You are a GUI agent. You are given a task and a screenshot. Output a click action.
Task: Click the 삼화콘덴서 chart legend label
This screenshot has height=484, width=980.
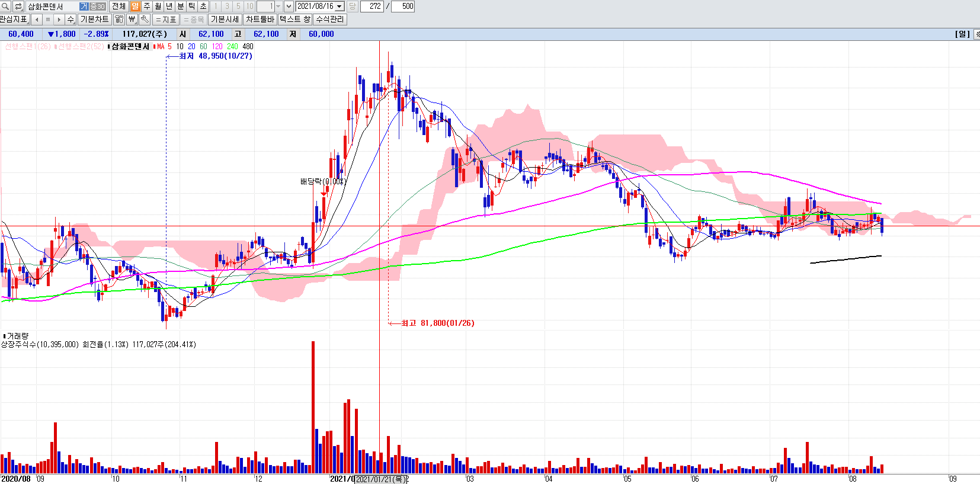[x=130, y=46]
